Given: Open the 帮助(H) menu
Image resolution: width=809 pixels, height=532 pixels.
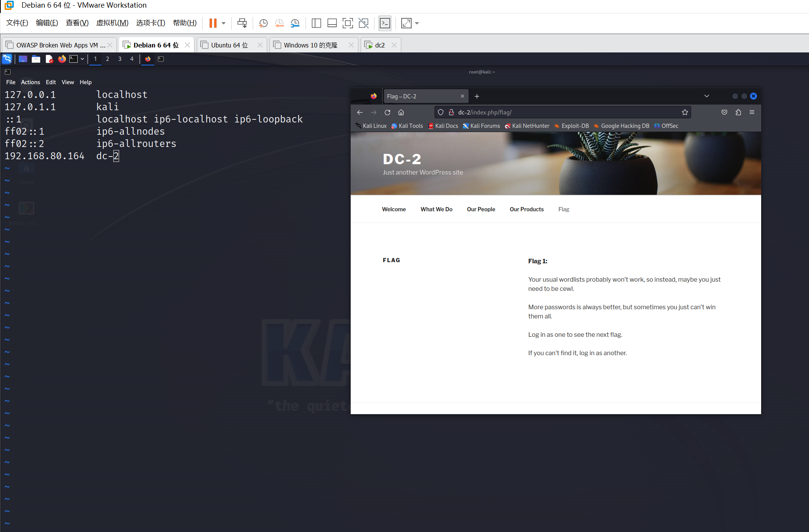Looking at the screenshot, I should 185,23.
